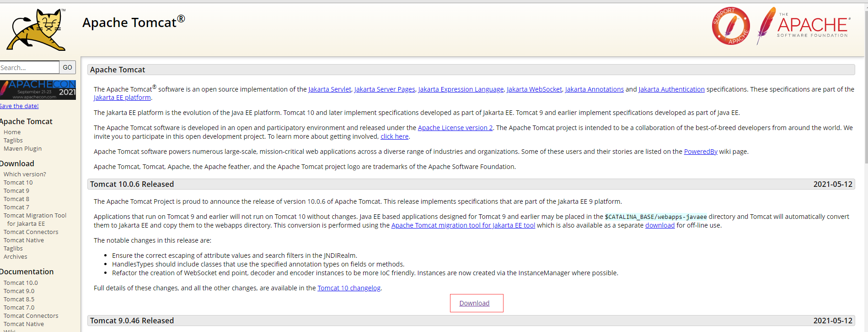Open Tomcat Migration Tool for Jakarta EE
This screenshot has width=868, height=332.
(35, 219)
